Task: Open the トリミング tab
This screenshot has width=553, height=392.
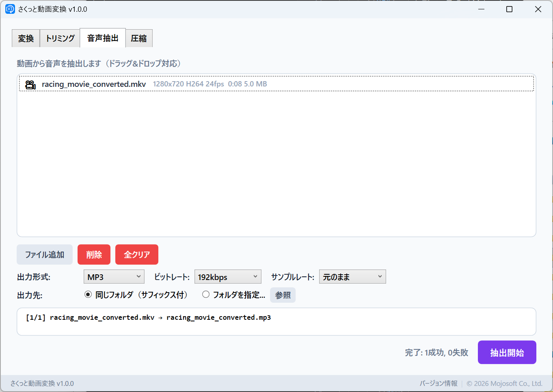Action: 60,38
